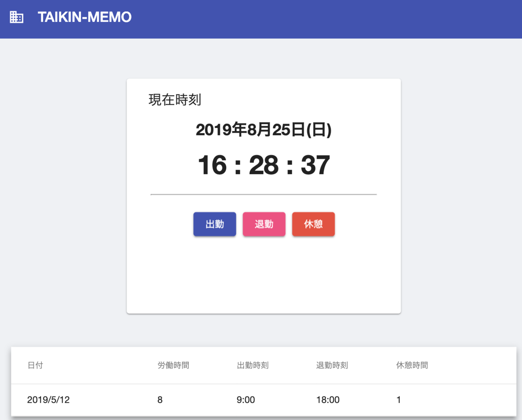522x420 pixels.
Task: Select the date display 2019年8月25日(日)
Action: coord(264,130)
